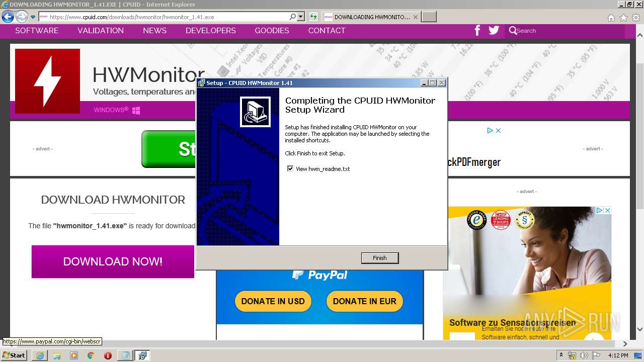
Task: Open Internet Explorer Tools gear icon
Action: (x=636, y=18)
